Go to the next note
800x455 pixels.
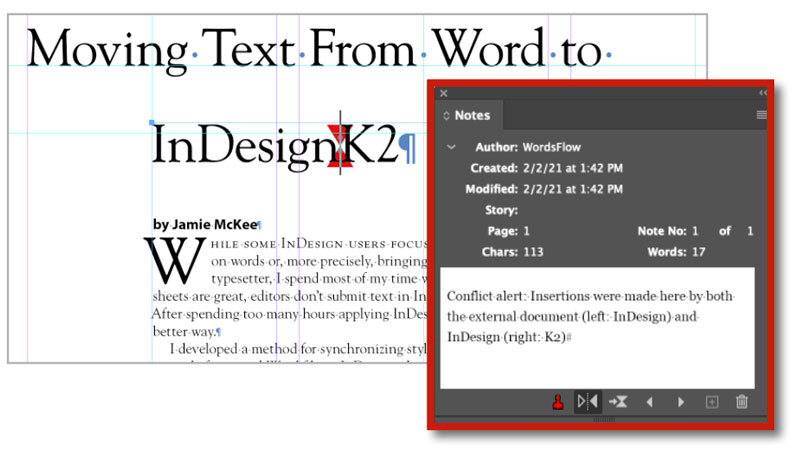pos(681,402)
